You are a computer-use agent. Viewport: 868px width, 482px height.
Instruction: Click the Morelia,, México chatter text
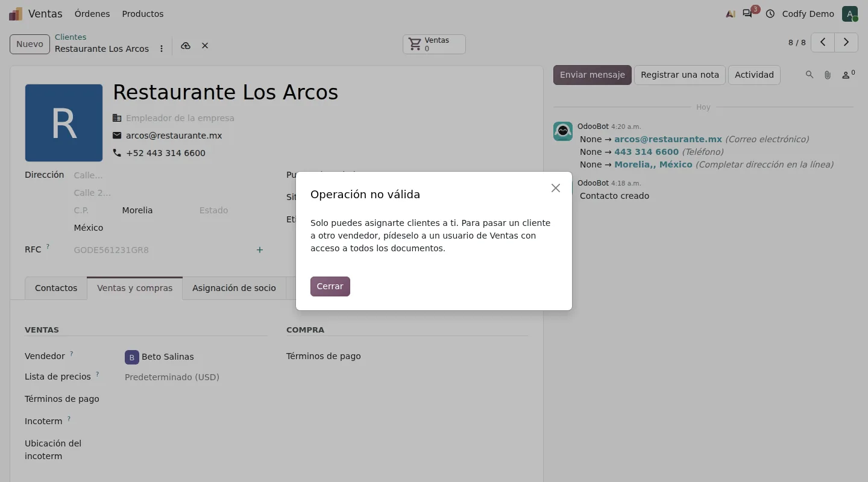pos(653,164)
